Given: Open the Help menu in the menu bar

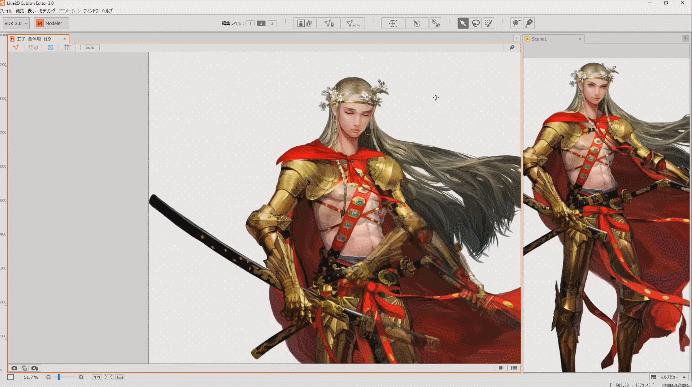Looking at the screenshot, I should [x=107, y=11].
